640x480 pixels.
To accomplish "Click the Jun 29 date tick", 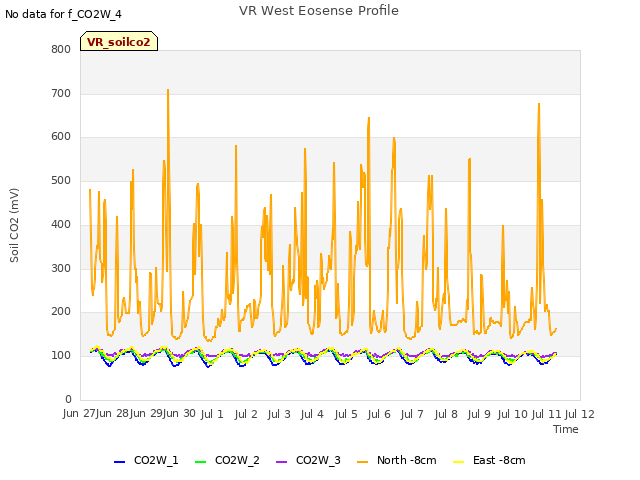I will click(146, 414).
